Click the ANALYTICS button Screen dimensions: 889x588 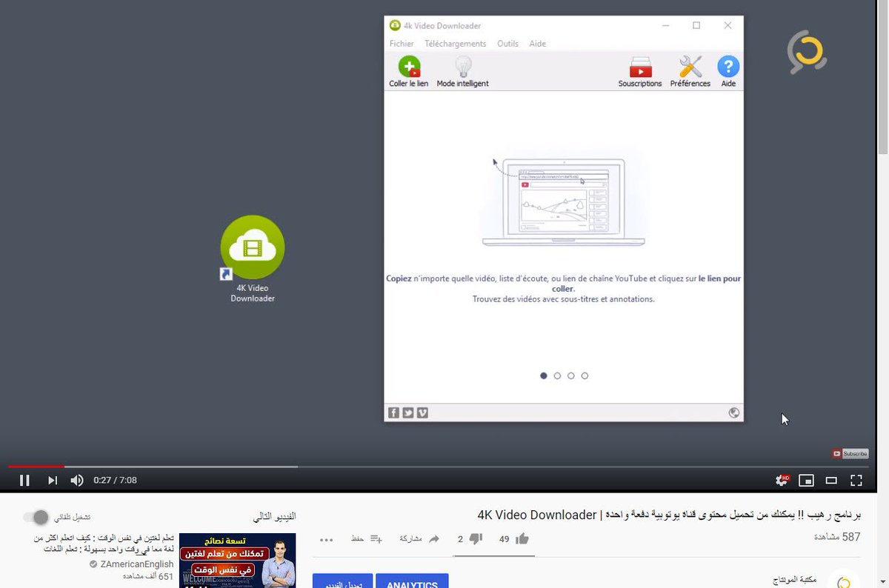coord(412,581)
